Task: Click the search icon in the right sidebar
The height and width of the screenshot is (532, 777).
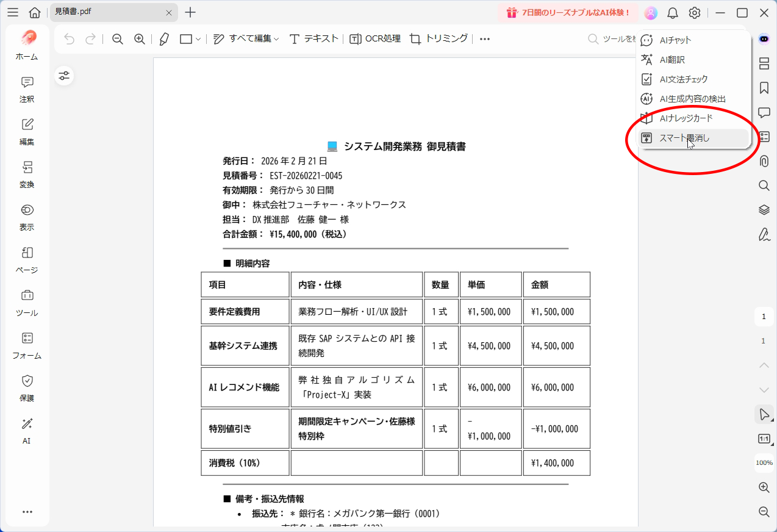Action: (764, 185)
